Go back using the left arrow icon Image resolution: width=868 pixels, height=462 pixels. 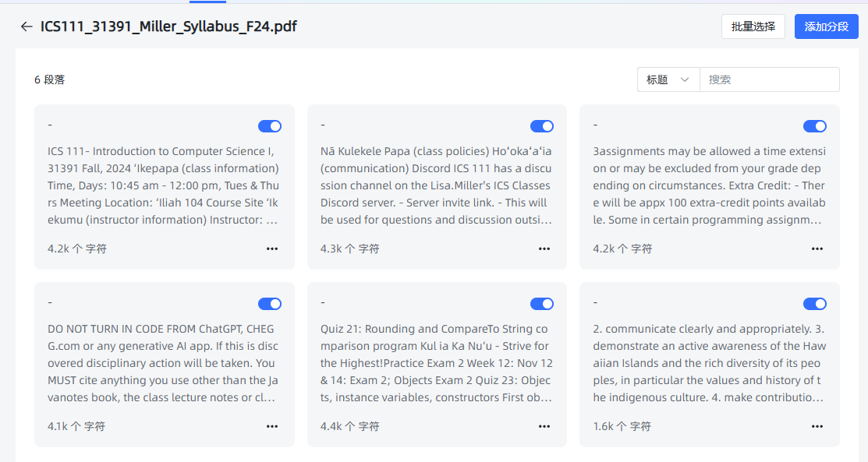[x=27, y=26]
